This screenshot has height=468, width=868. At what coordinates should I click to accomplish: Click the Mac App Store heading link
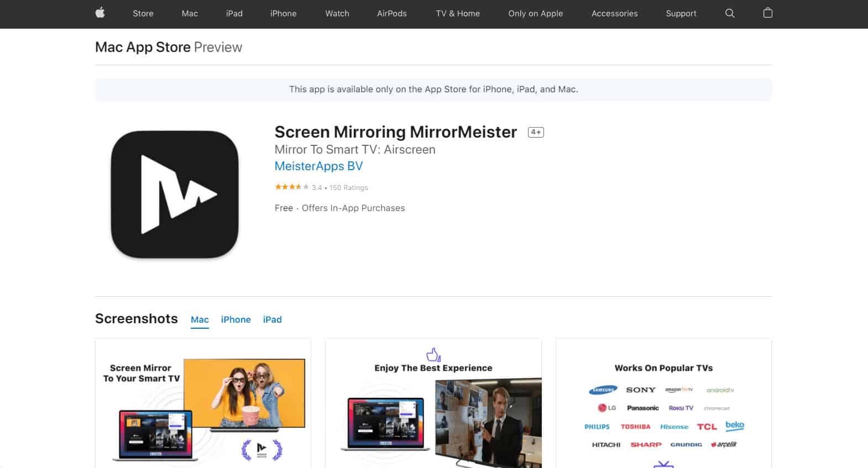(x=143, y=47)
